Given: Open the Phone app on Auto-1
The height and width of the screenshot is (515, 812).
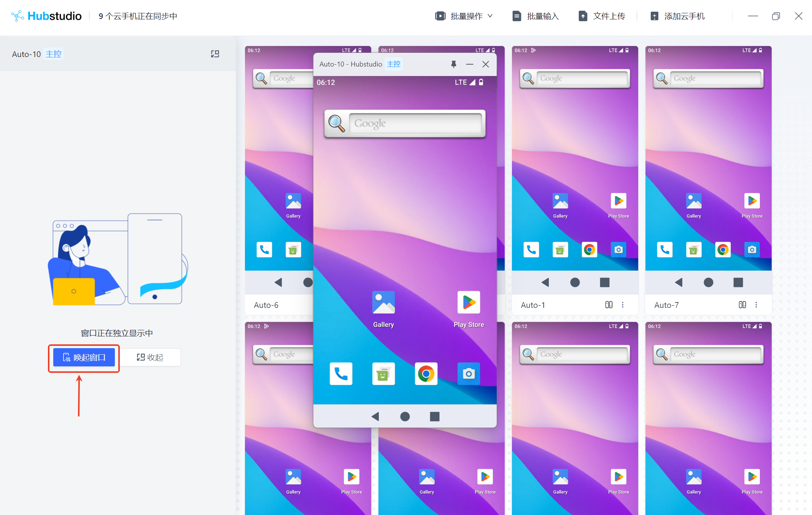Looking at the screenshot, I should [x=531, y=250].
